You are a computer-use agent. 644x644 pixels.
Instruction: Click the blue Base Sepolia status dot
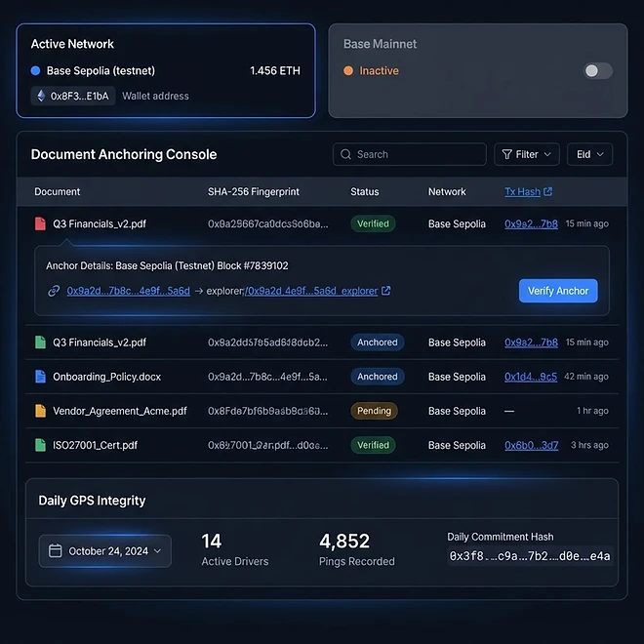(x=36, y=70)
